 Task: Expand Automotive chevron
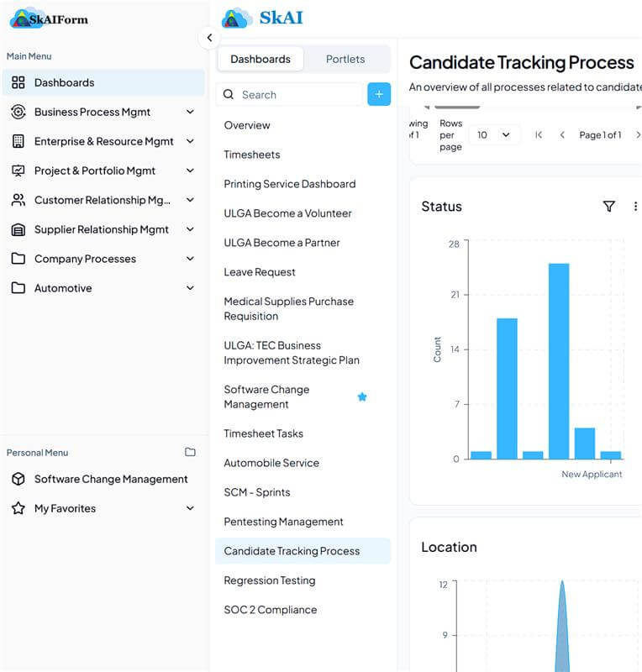[190, 288]
